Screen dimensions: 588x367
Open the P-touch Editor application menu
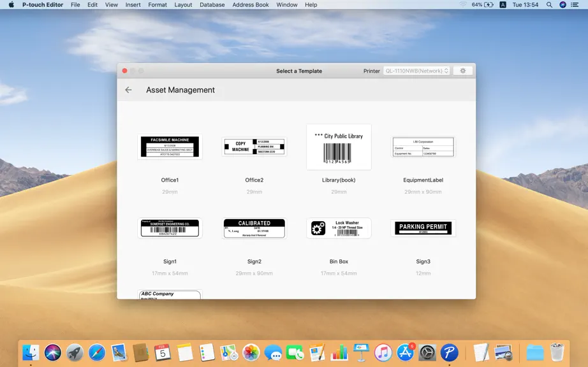[x=43, y=5]
